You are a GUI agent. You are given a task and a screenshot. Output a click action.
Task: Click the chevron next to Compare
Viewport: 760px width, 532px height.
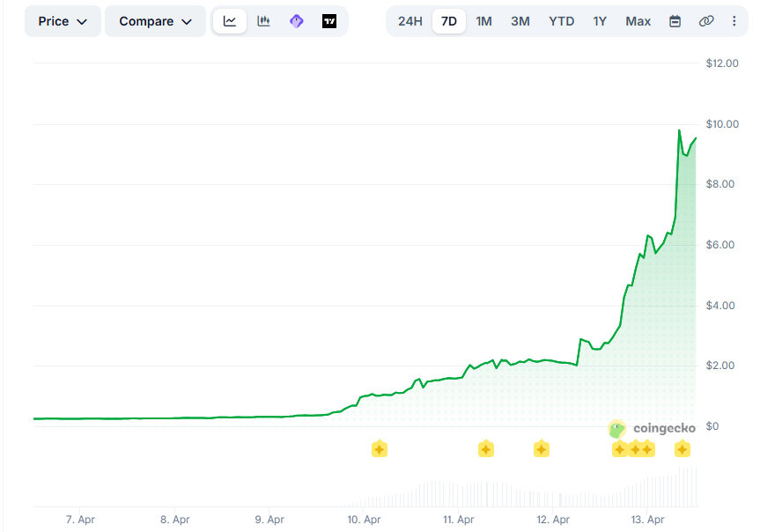pyautogui.click(x=187, y=21)
